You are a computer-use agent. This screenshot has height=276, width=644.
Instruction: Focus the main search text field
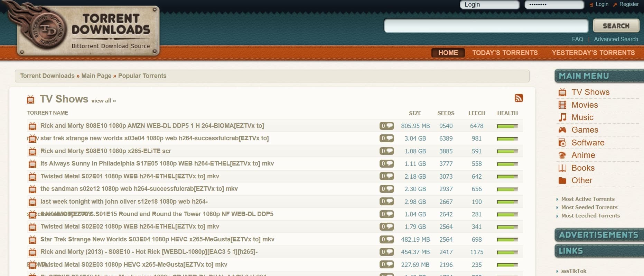tap(486, 26)
